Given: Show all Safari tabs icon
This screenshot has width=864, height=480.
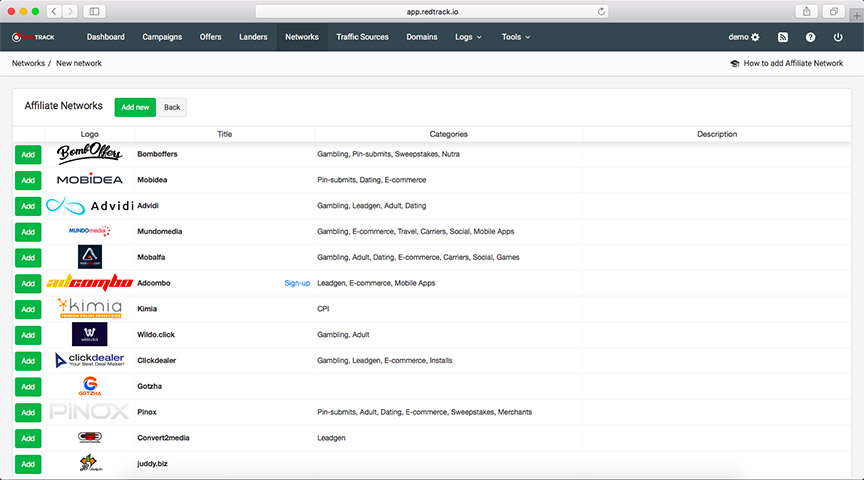Looking at the screenshot, I should [834, 11].
